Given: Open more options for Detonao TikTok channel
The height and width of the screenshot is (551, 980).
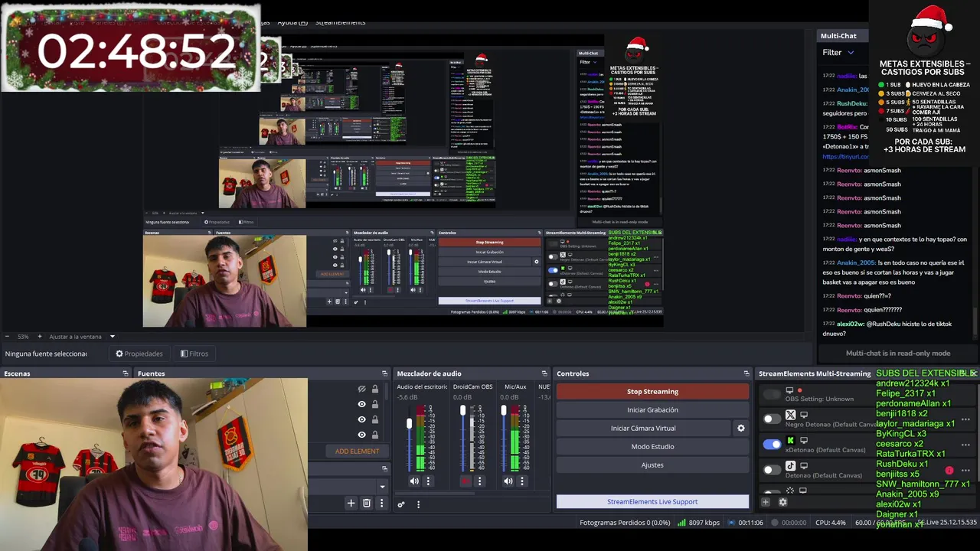Looking at the screenshot, I should (x=965, y=469).
